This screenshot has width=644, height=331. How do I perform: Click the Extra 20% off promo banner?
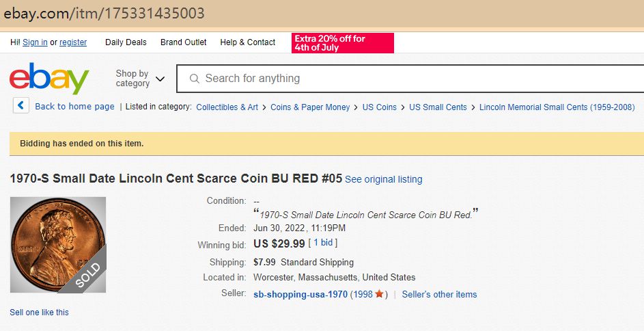[x=343, y=43]
